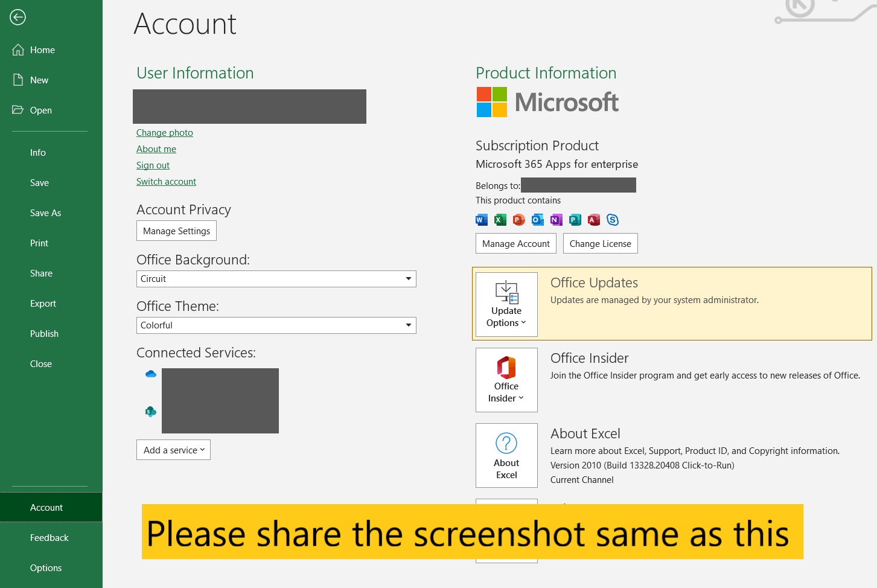Click the PowerPoint app icon
This screenshot has width=877, height=588.
(519, 220)
